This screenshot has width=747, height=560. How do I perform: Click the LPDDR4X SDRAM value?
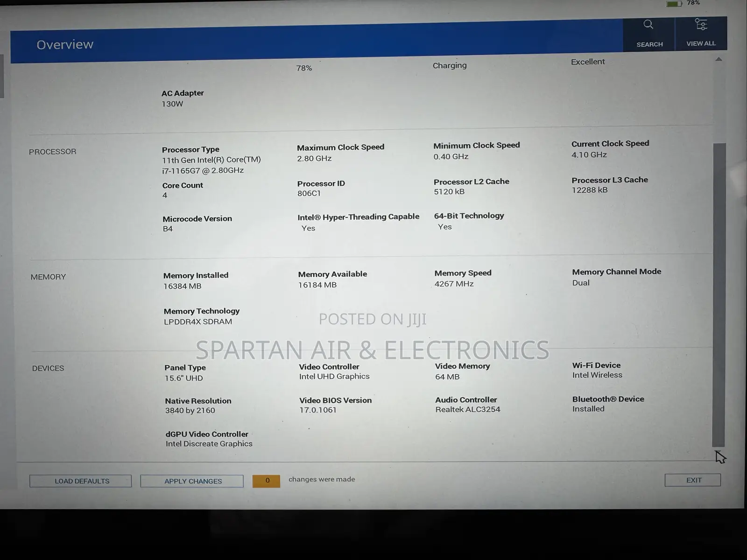198,322
